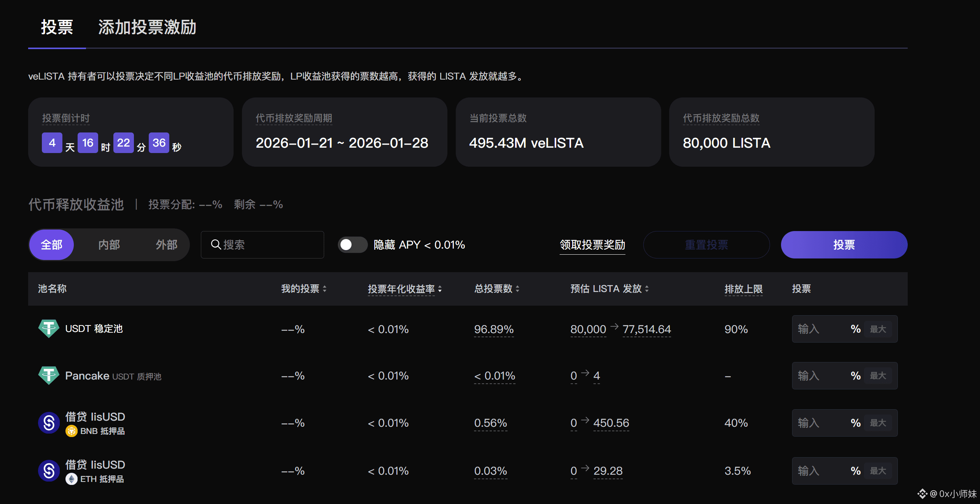Click 领取投票奖励 link

(x=592, y=245)
